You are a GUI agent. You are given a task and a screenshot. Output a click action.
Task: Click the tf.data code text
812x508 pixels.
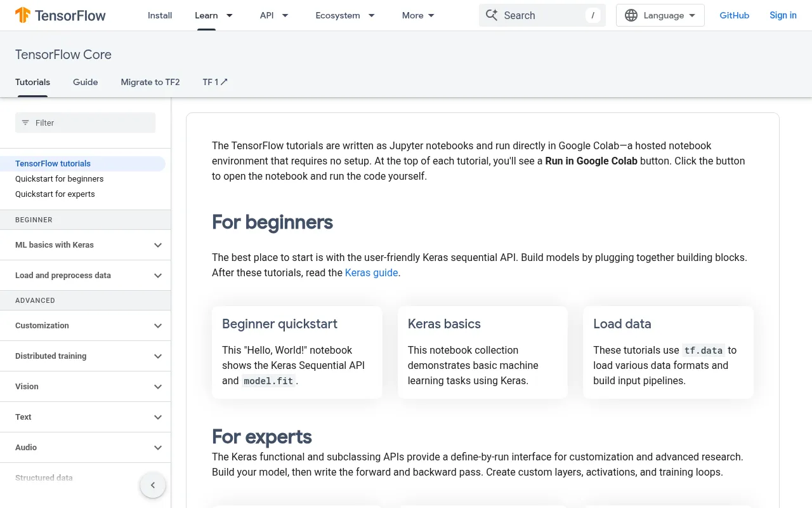coord(704,351)
